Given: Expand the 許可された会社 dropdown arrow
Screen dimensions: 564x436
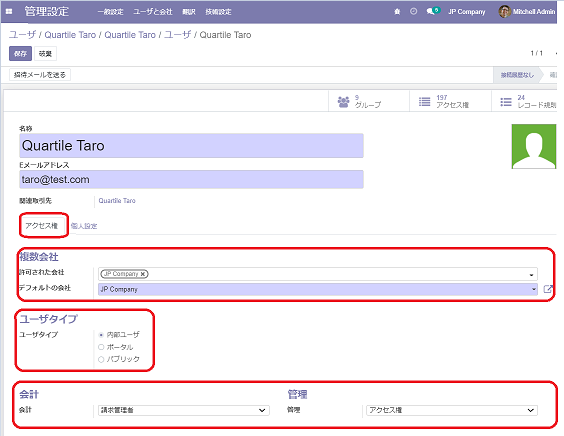Looking at the screenshot, I should tap(531, 275).
